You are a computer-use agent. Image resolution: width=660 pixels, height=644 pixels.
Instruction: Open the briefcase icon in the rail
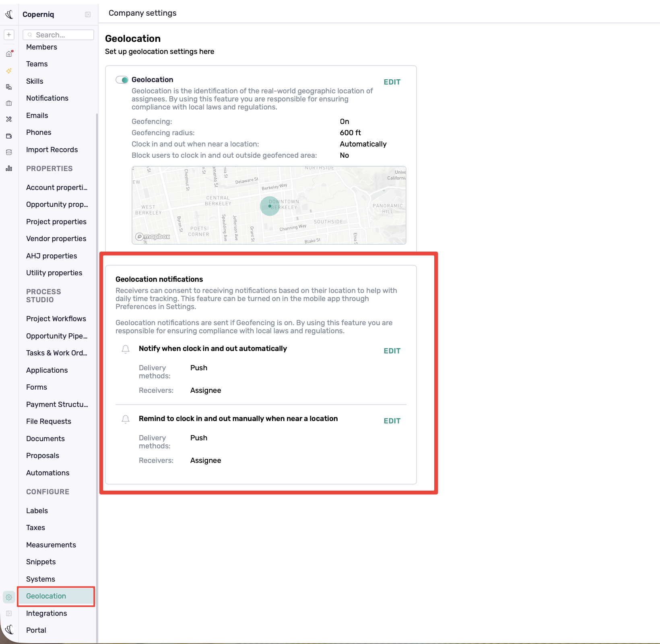pos(9,103)
